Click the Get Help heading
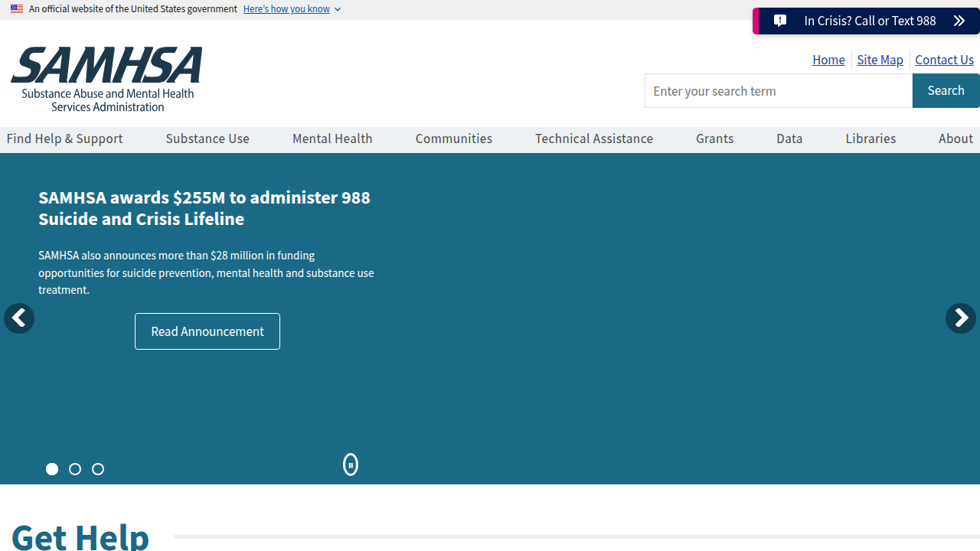This screenshot has height=551, width=980. point(80,536)
